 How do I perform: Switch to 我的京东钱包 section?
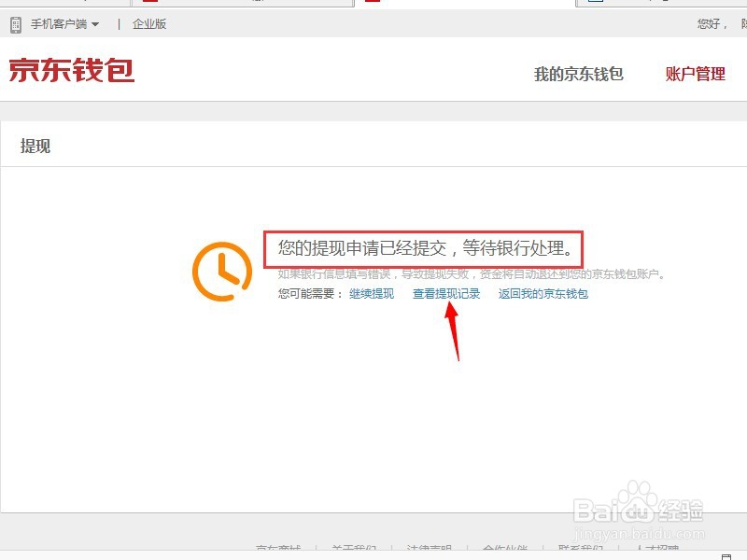pos(579,73)
